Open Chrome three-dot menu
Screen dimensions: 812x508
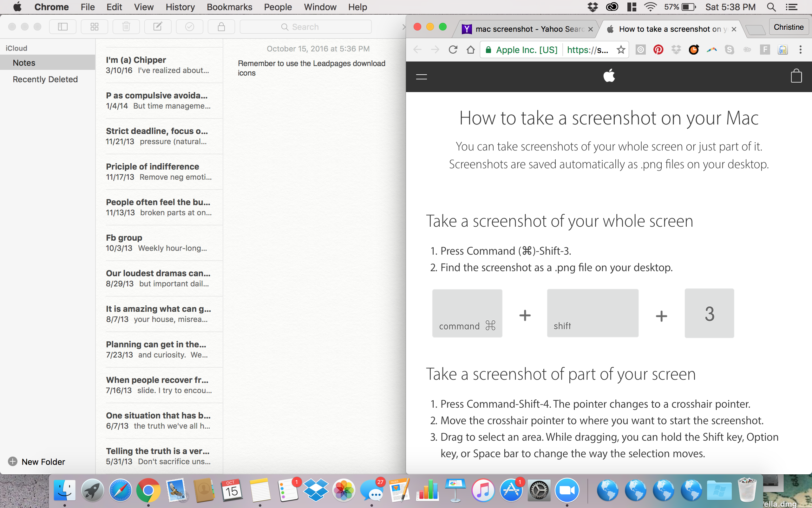[x=801, y=50]
